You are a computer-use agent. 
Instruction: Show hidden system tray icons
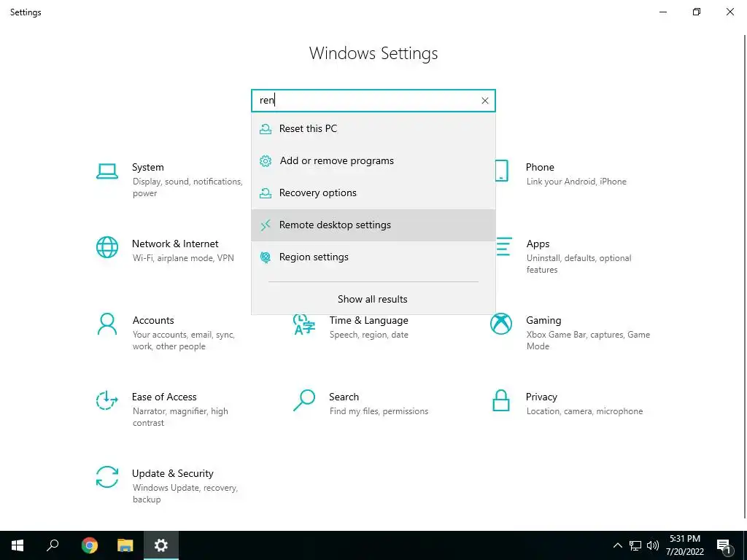click(617, 545)
